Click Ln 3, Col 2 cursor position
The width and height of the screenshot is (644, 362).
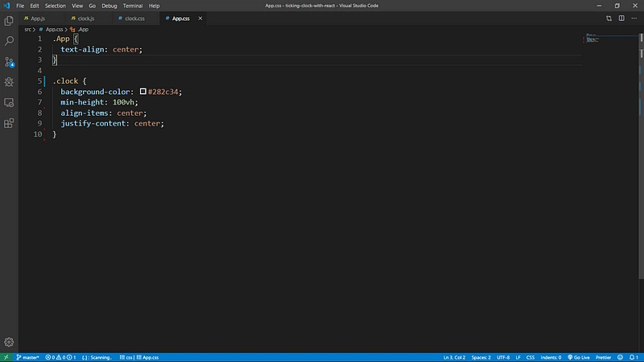coord(454,357)
